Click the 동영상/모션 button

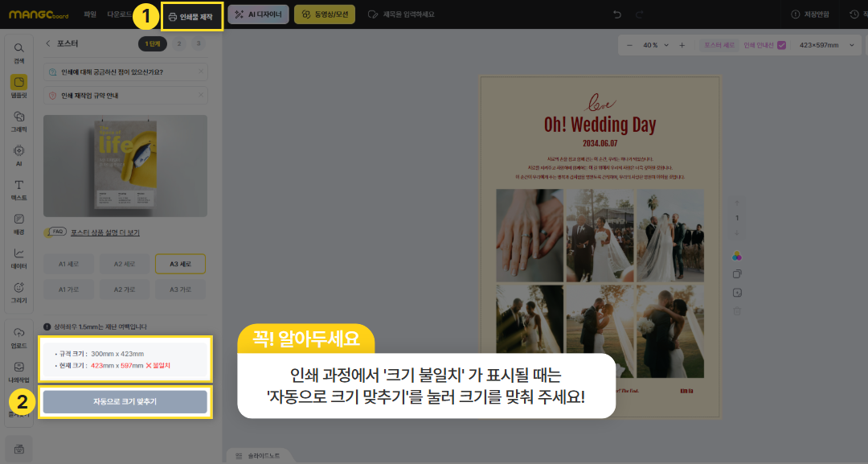pyautogui.click(x=325, y=14)
